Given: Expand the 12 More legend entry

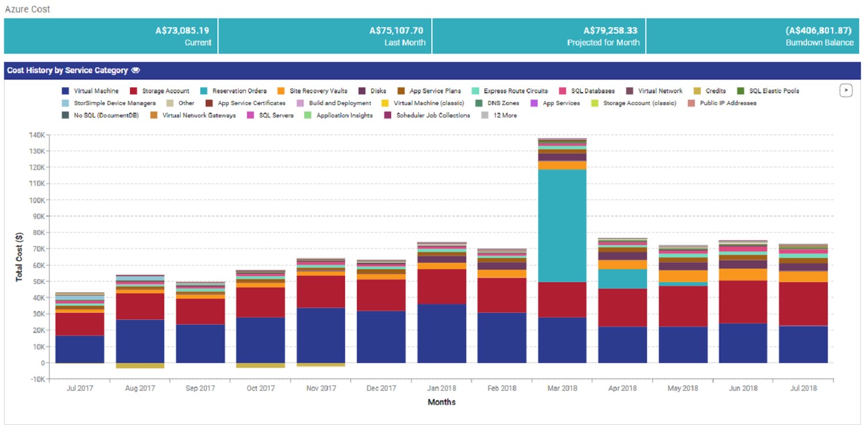Looking at the screenshot, I should pos(499,115).
